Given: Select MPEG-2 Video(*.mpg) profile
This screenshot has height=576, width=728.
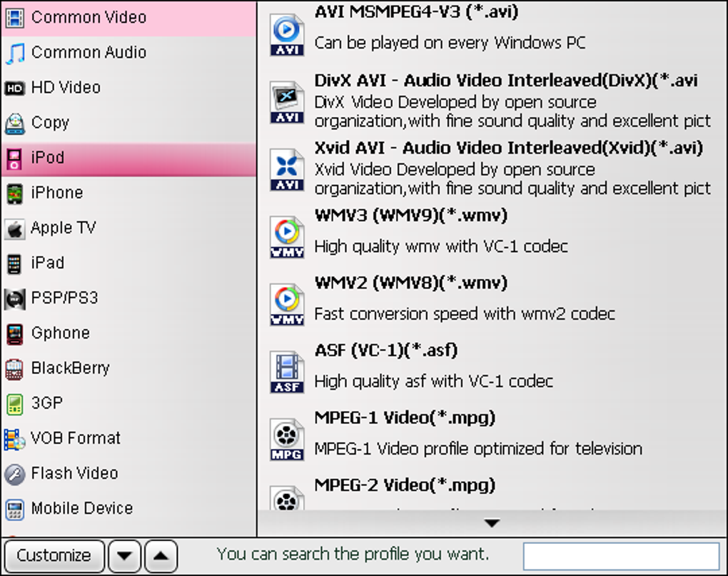Looking at the screenshot, I should pyautogui.click(x=492, y=492).
